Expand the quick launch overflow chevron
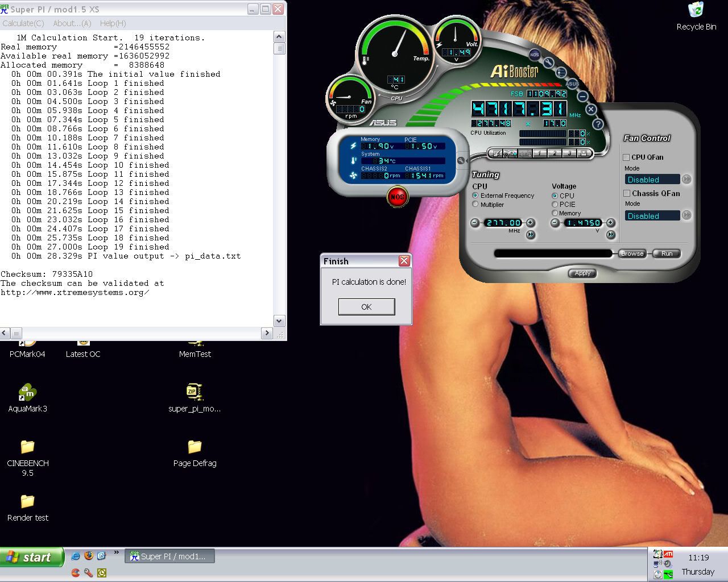The width and height of the screenshot is (728, 582). [117, 552]
